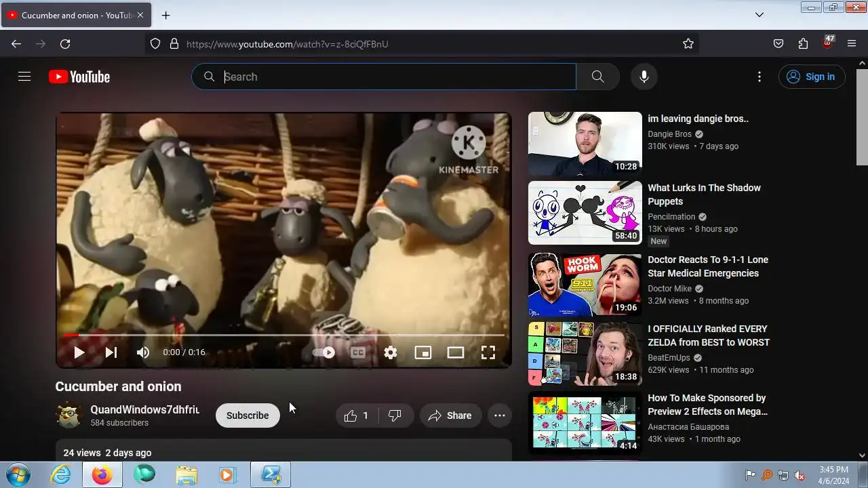
Task: Close the Cucumber and onion tab
Action: pos(140,15)
